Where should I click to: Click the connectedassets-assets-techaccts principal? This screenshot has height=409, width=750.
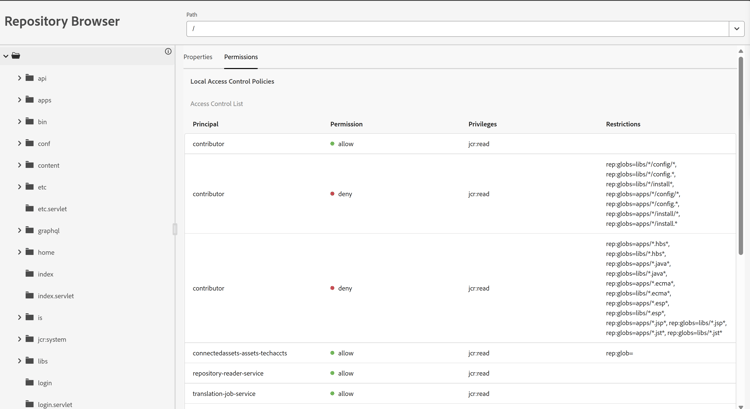(x=240, y=354)
